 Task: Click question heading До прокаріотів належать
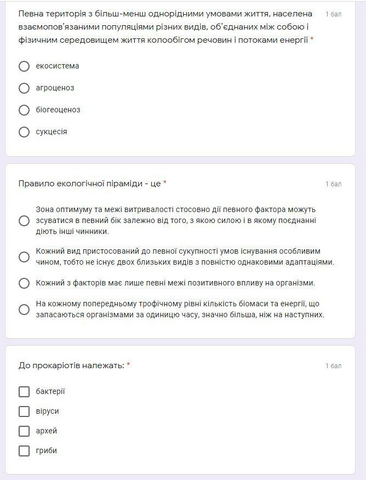click(71, 366)
